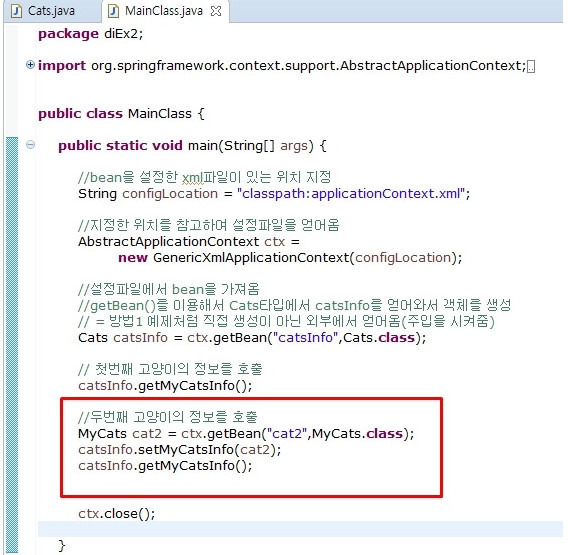Image resolution: width=568 pixels, height=555 pixels.
Task: Click the '//설정파일에서 bean을 가져옴' comment
Action: [x=169, y=289]
